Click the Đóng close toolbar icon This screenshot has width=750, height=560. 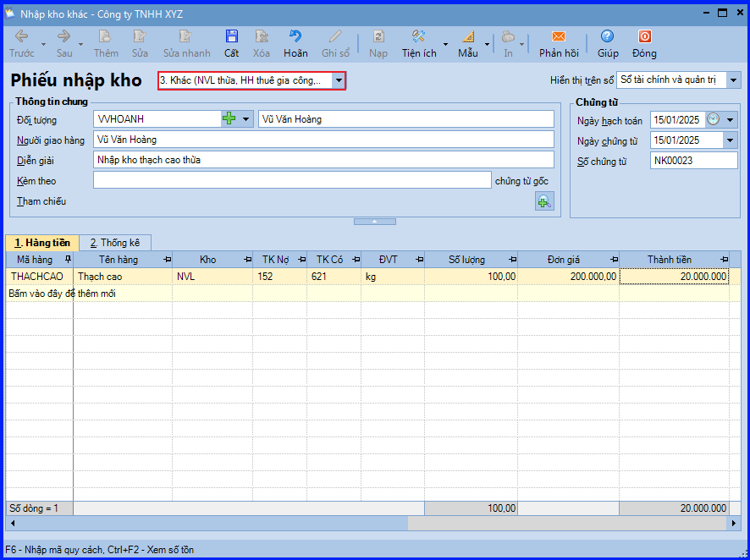click(644, 43)
